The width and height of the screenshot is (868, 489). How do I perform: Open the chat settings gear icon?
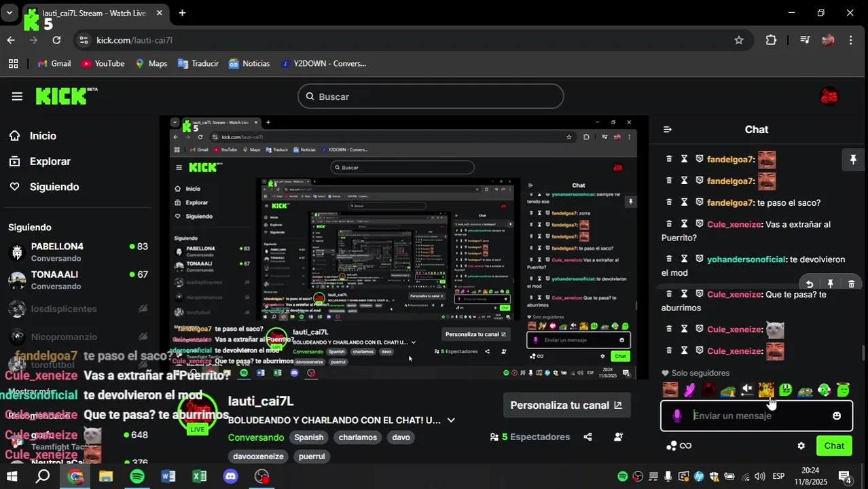801,446
